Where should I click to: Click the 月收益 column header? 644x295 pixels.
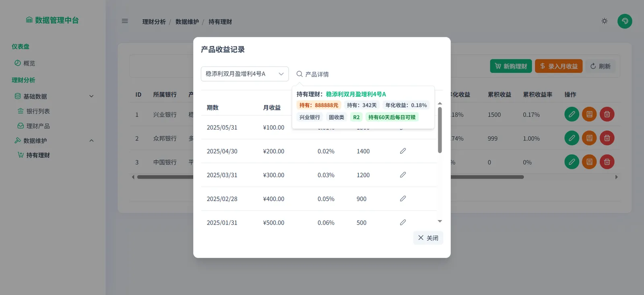[272, 107]
